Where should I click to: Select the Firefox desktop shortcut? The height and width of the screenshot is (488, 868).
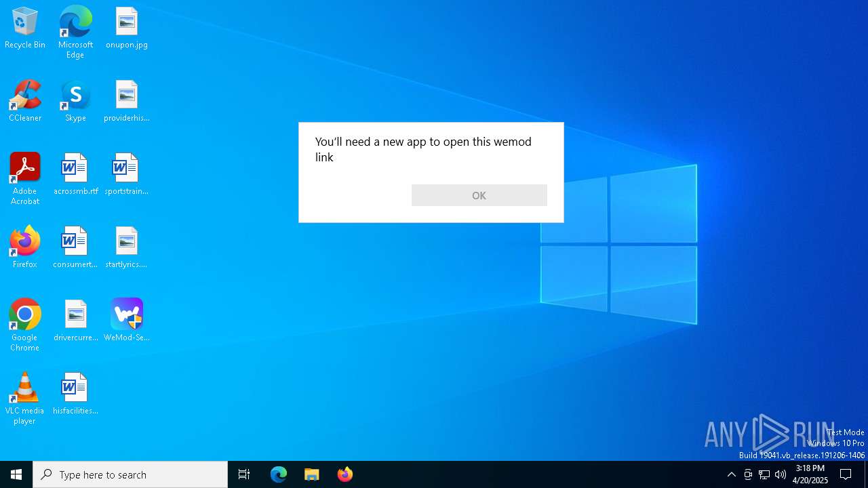pos(25,247)
